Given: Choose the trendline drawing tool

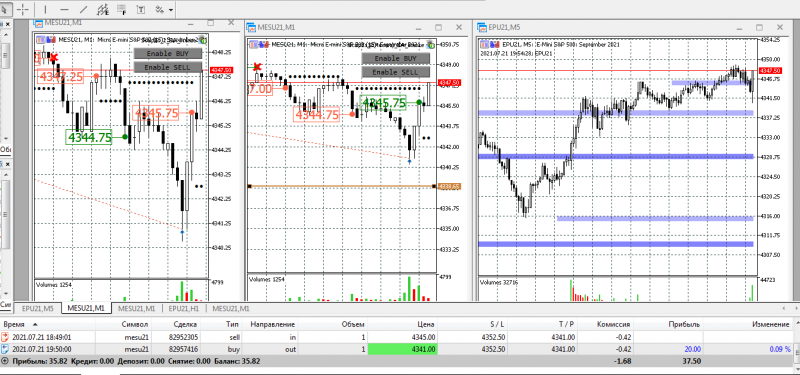Looking at the screenshot, I should [84, 9].
